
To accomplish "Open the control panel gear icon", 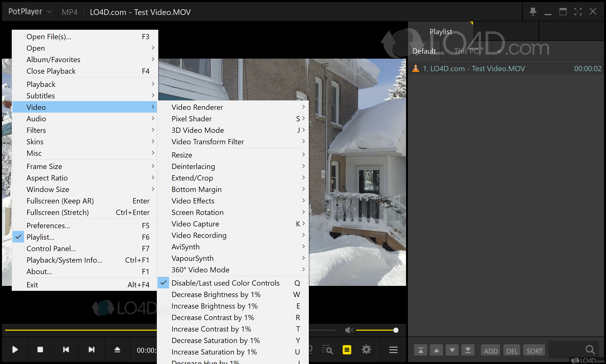I will [x=366, y=350].
